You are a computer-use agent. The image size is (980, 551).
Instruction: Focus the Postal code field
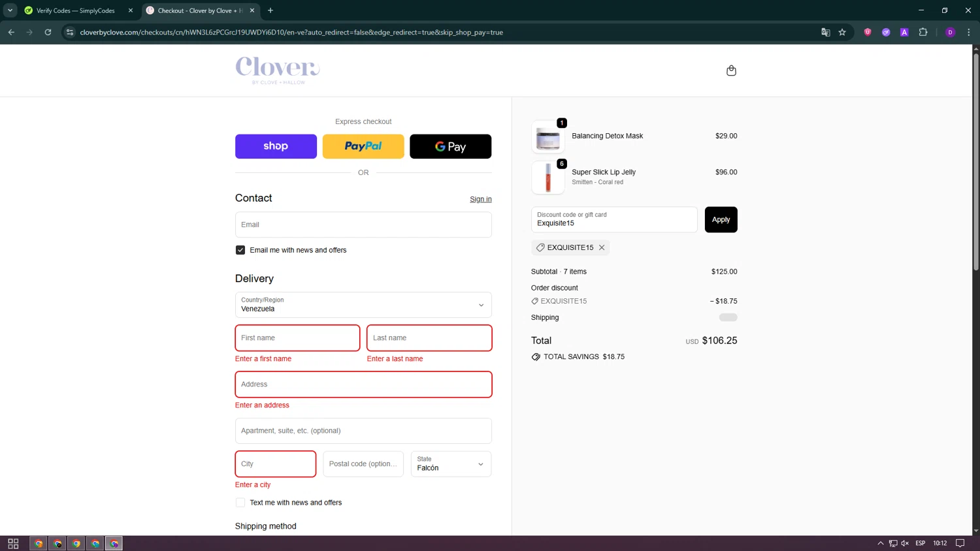pos(363,464)
